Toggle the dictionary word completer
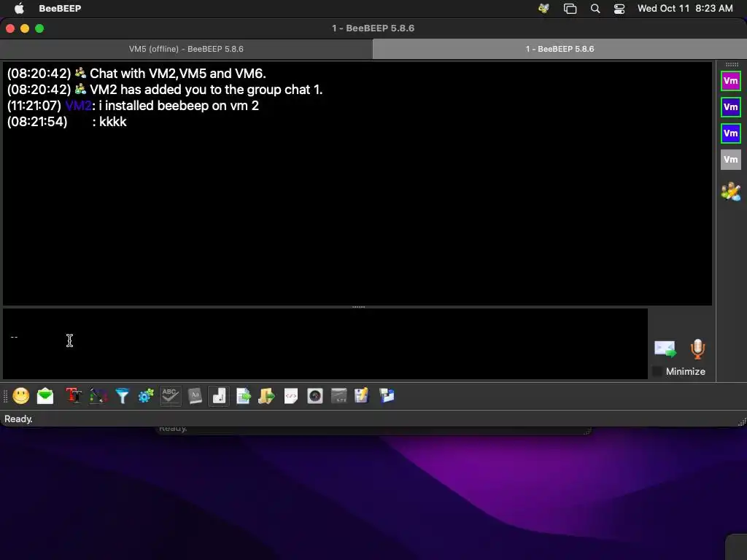Viewport: 747px width, 560px height. [x=195, y=396]
